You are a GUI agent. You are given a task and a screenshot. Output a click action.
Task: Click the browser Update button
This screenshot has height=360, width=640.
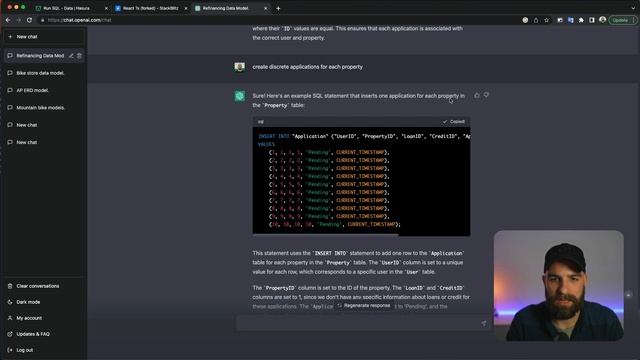point(620,20)
